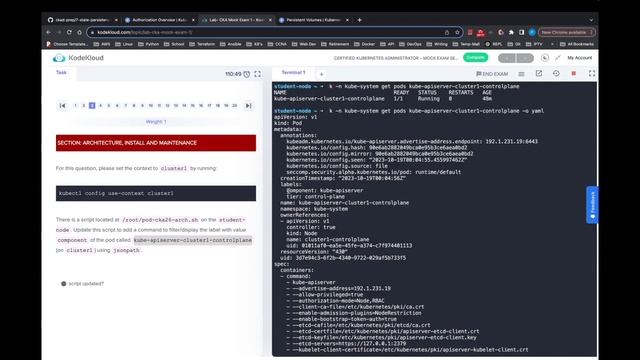Open the terminal hamburger menu icon
The width and height of the screenshot is (640, 360).
tap(522, 74)
